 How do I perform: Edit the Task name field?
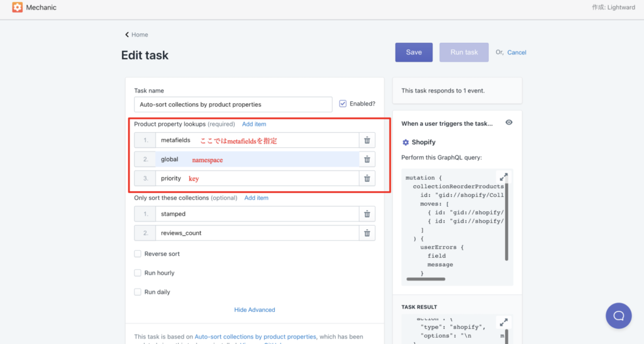233,104
